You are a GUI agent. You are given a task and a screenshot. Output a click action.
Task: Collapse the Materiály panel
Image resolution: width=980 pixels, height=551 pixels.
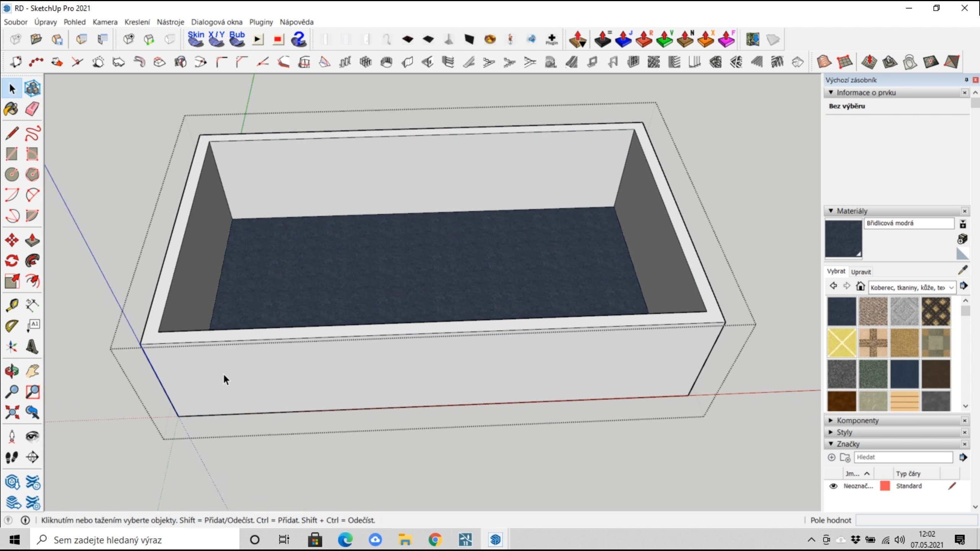click(x=831, y=211)
